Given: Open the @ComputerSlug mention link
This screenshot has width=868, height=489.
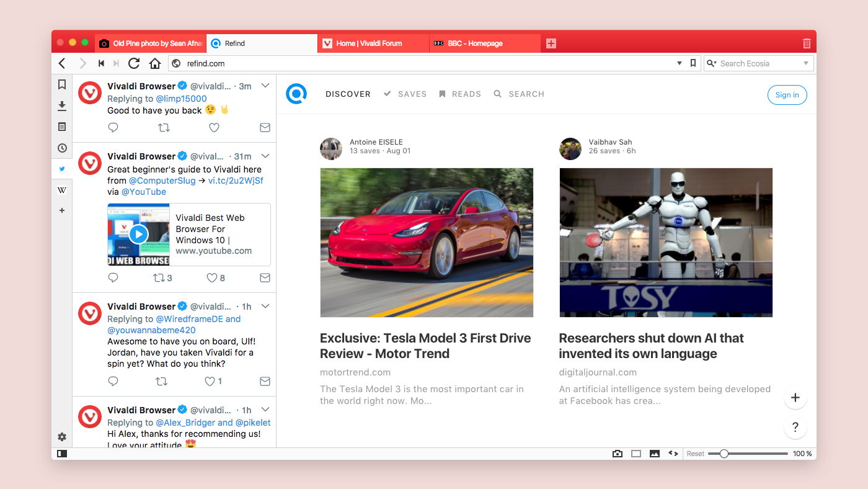Looking at the screenshot, I should tap(162, 181).
